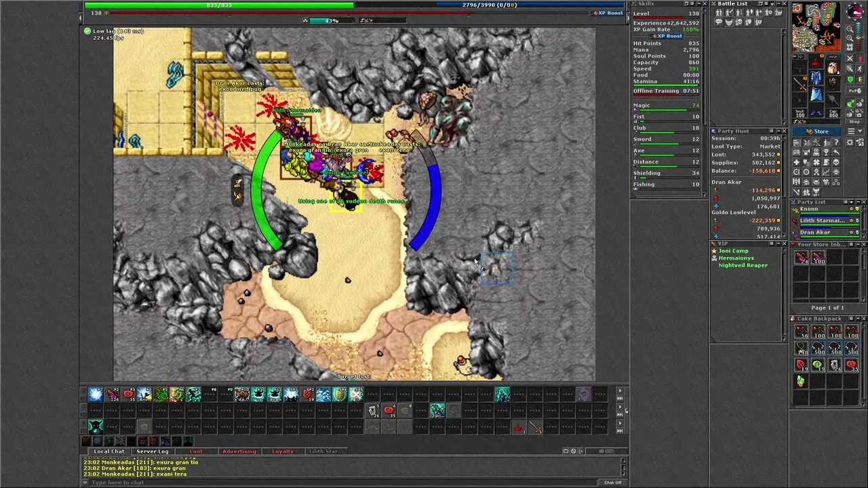
Task: Zoom out on the minimap
Action: pyautogui.click(x=850, y=29)
